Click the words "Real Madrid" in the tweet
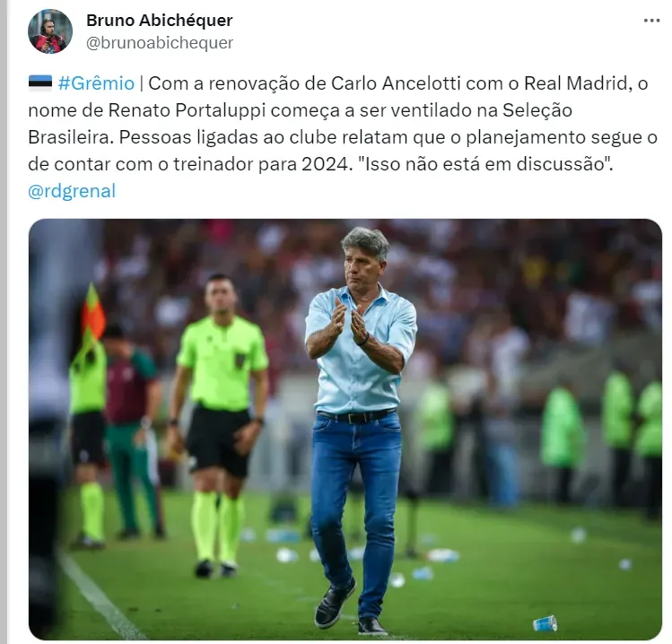Viewport: 672px width, 644px height. click(x=576, y=83)
